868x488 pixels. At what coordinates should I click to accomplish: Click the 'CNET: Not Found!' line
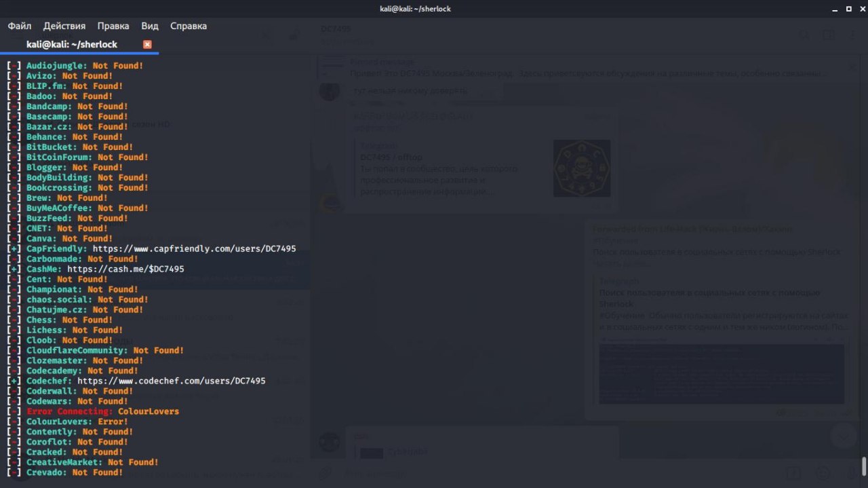tap(58, 229)
